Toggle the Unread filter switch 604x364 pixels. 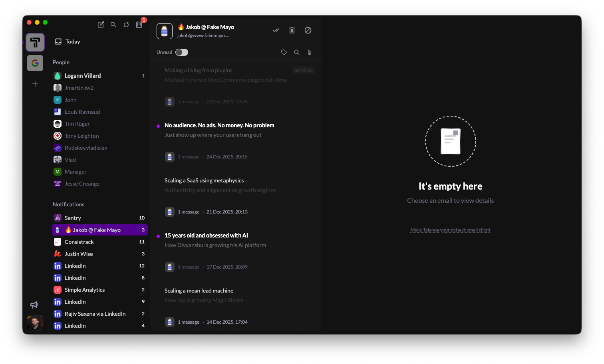click(x=182, y=52)
